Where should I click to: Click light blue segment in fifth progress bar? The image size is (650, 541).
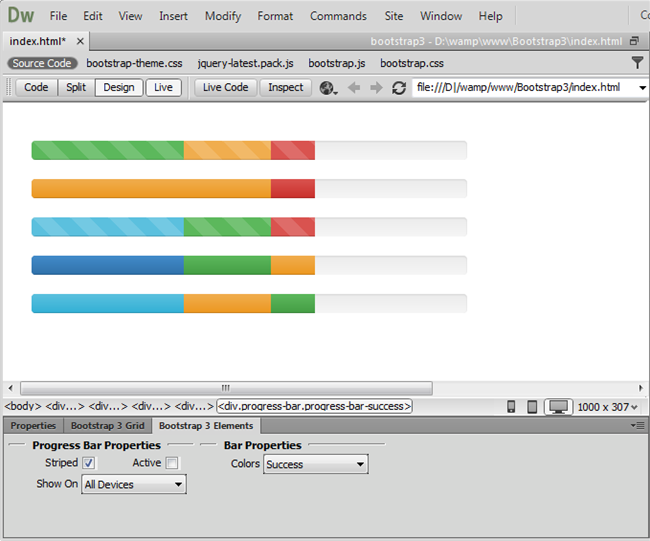(x=108, y=303)
